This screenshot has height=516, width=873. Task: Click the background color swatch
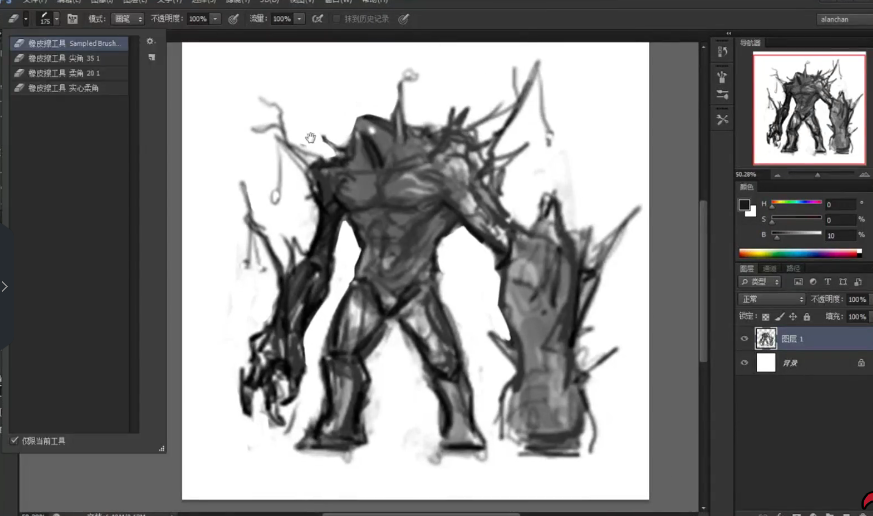[x=752, y=212]
